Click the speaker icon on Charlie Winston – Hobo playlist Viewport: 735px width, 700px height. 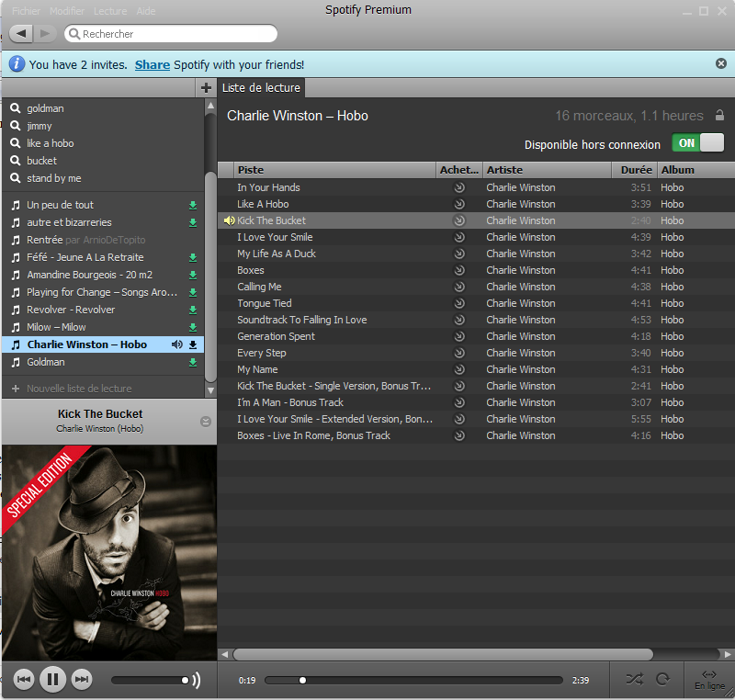pos(176,344)
